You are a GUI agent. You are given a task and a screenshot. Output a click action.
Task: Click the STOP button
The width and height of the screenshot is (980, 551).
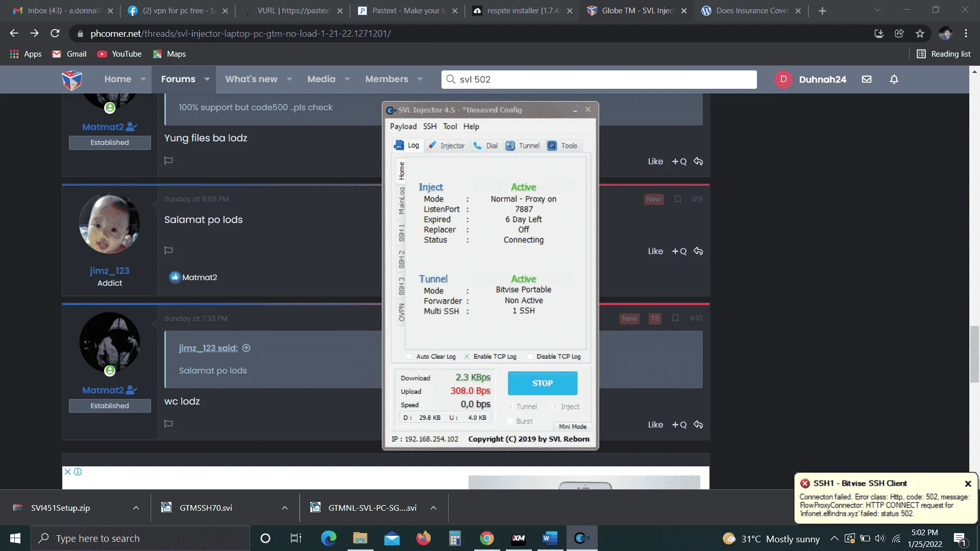point(543,383)
